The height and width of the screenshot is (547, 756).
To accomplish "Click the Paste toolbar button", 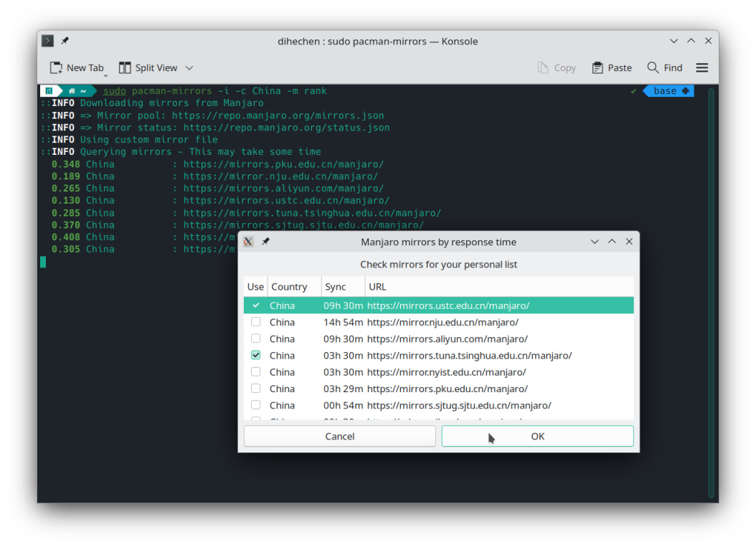I will pos(612,67).
